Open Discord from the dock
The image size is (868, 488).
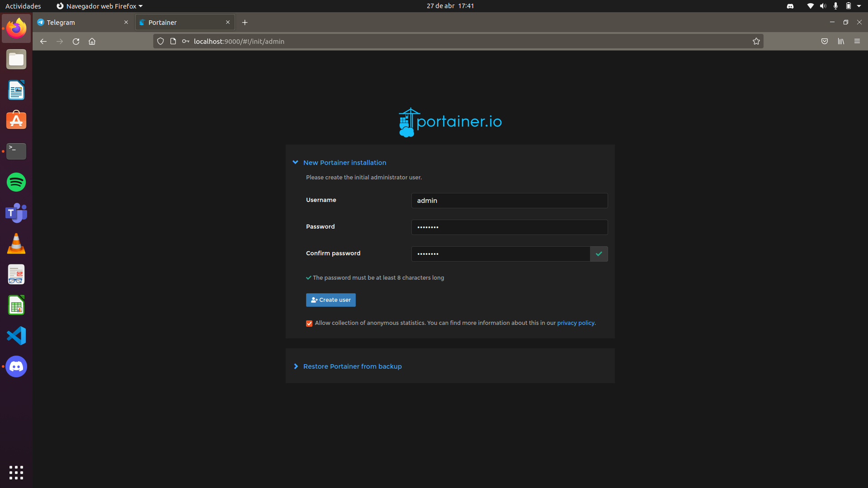16,366
